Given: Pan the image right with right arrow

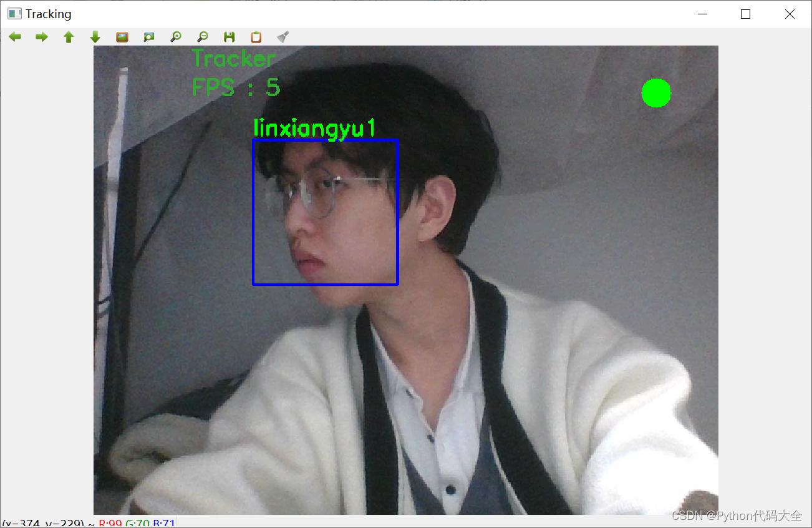Looking at the screenshot, I should click(42, 37).
